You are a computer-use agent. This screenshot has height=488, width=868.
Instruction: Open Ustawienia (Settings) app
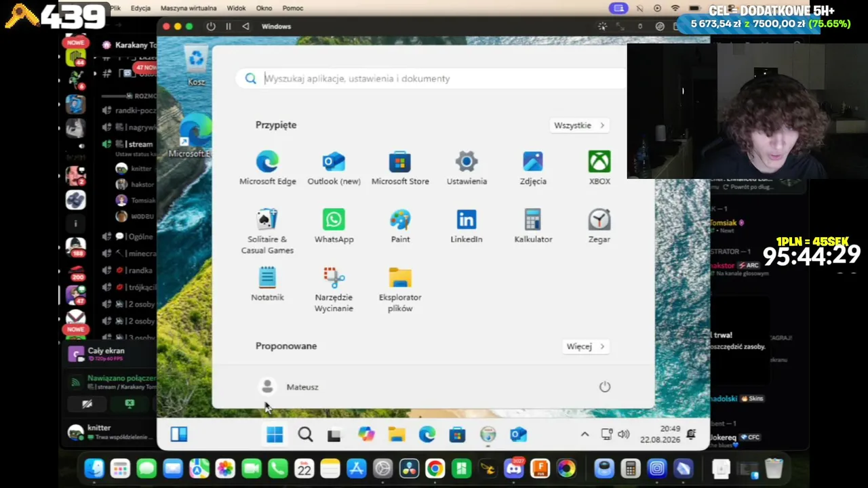tap(467, 168)
